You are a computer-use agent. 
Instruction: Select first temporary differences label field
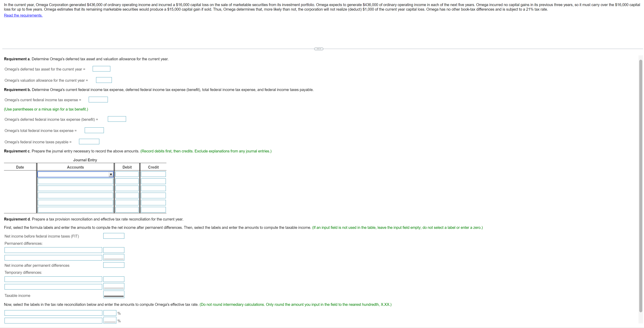pos(53,279)
